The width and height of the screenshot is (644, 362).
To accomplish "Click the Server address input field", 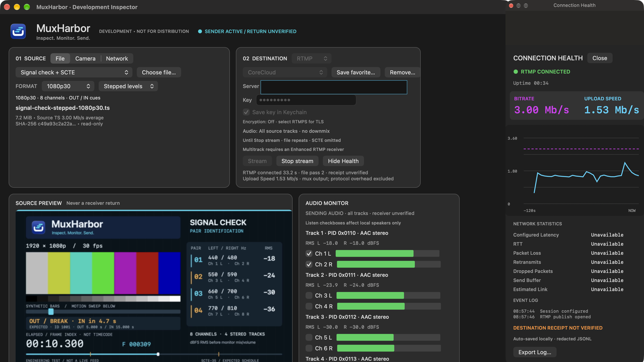I will (334, 87).
